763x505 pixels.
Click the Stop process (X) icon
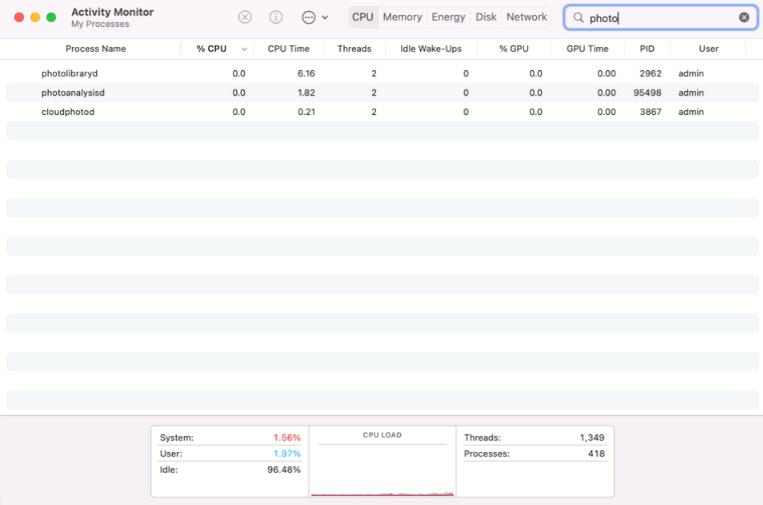pos(245,18)
